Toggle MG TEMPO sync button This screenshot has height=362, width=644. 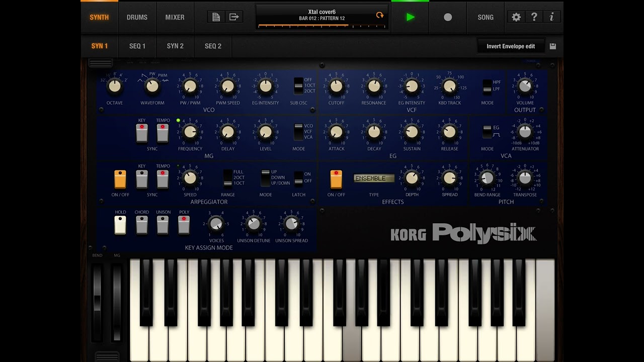[x=163, y=133]
